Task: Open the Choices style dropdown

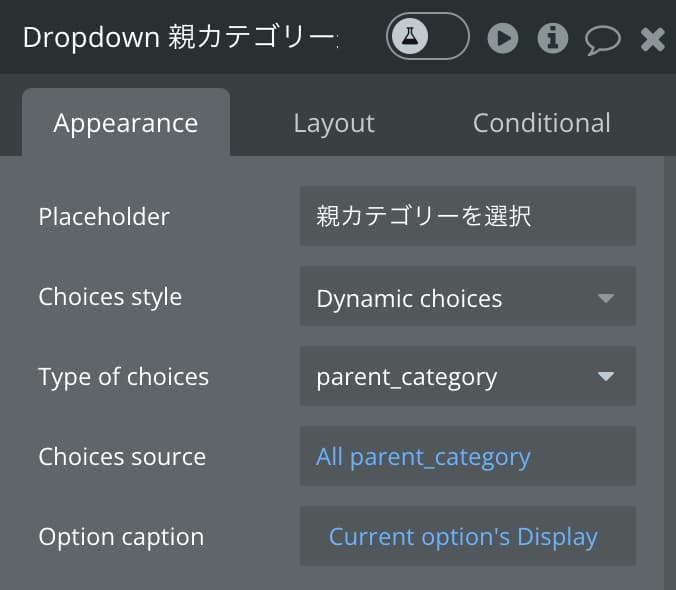Action: coord(468,297)
